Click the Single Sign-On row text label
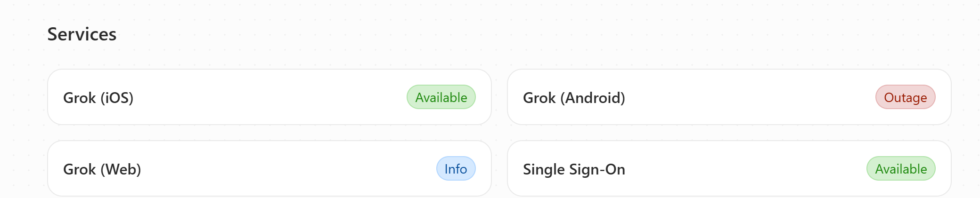This screenshot has width=980, height=198. (574, 169)
